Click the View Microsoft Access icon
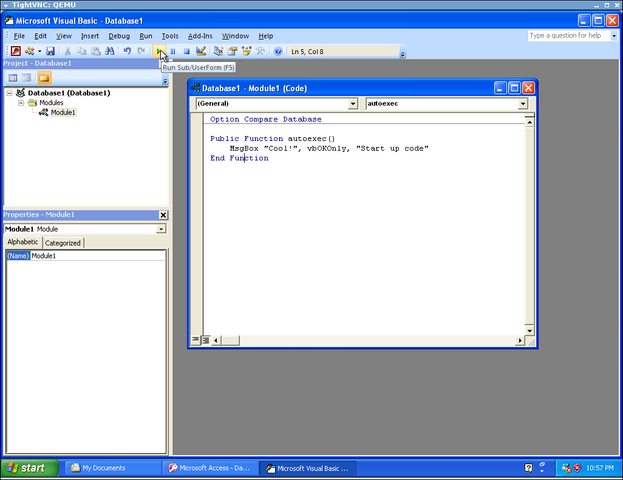 16,51
